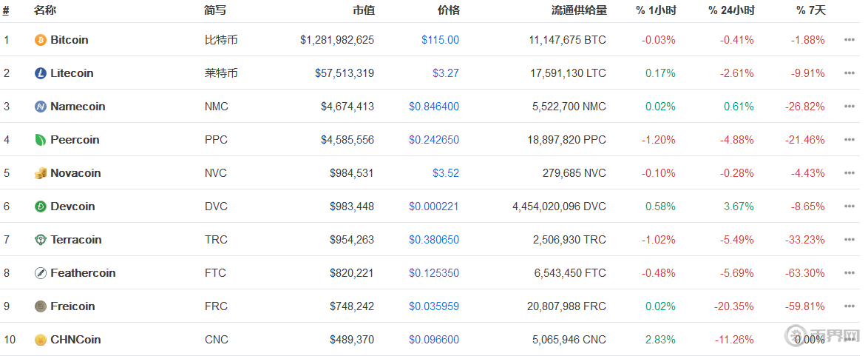
Task: Sort by the 市值 column header
Action: tap(364, 10)
